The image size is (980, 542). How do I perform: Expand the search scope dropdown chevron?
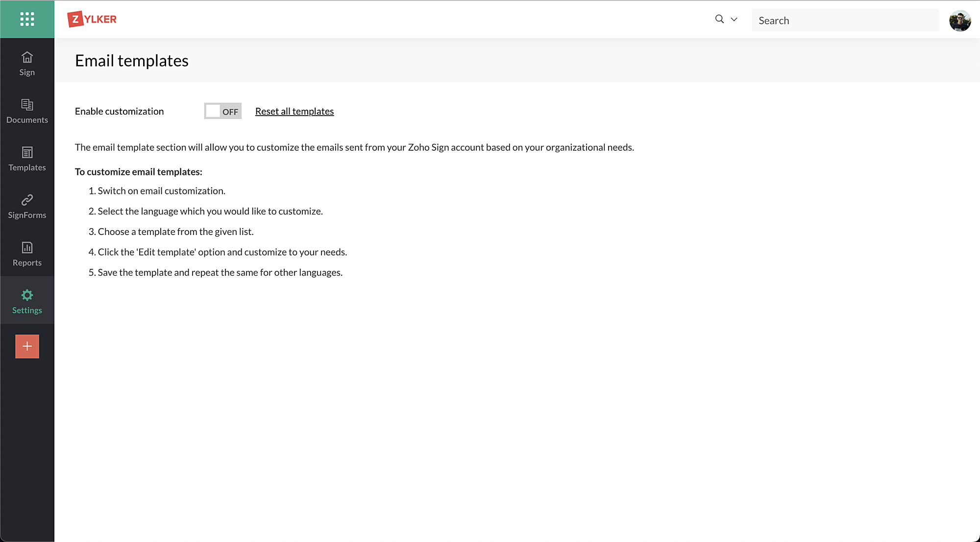[734, 20]
